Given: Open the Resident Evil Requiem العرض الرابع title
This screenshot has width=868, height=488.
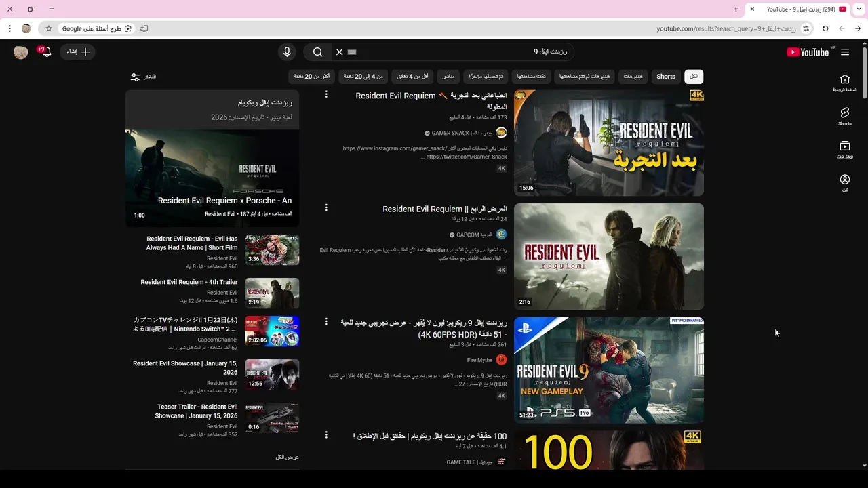Looking at the screenshot, I should [x=445, y=209].
